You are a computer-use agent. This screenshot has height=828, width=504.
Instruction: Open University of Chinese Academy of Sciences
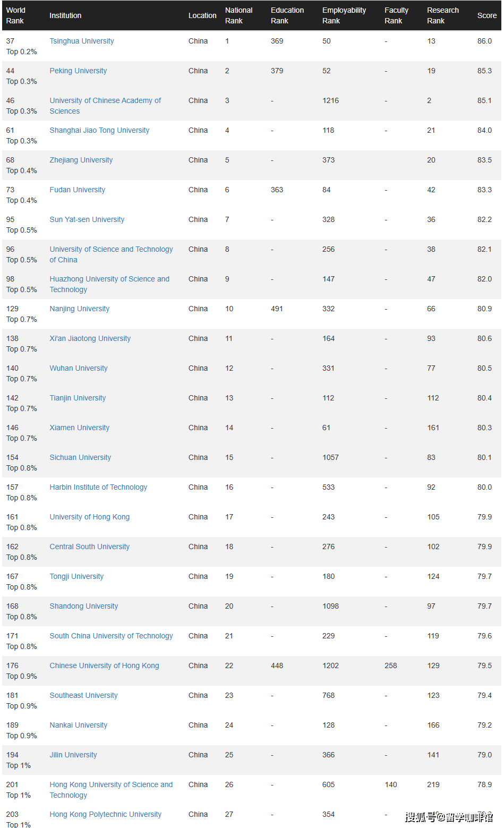click(x=105, y=100)
